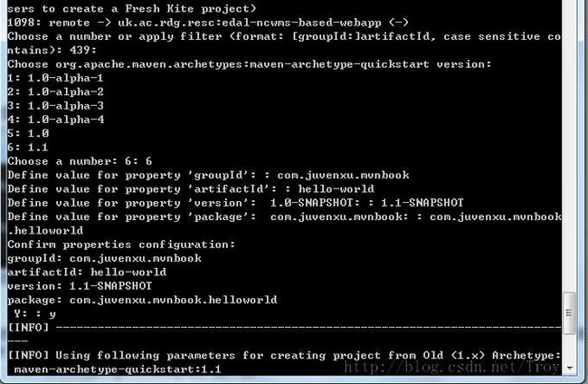The image size is (588, 384).
Task: Click the 'Confirm properties configuration:' line
Action: click(x=121, y=245)
